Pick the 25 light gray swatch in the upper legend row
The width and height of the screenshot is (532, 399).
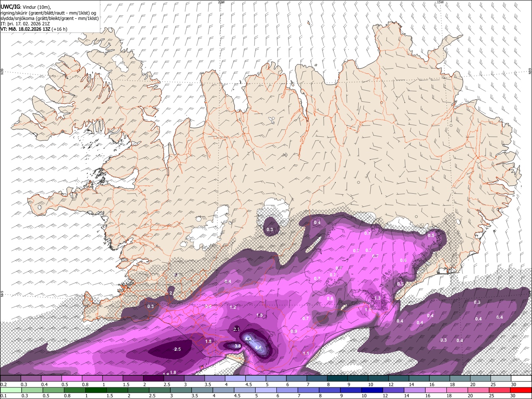(501, 379)
